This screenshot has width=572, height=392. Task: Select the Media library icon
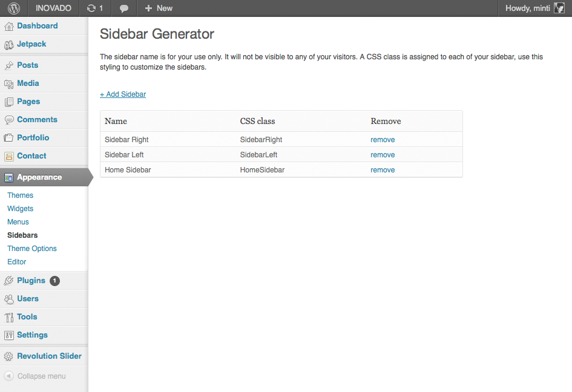click(x=10, y=83)
